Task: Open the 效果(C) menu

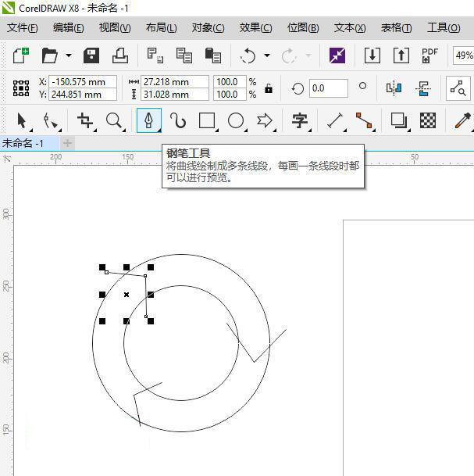Action: coord(255,27)
